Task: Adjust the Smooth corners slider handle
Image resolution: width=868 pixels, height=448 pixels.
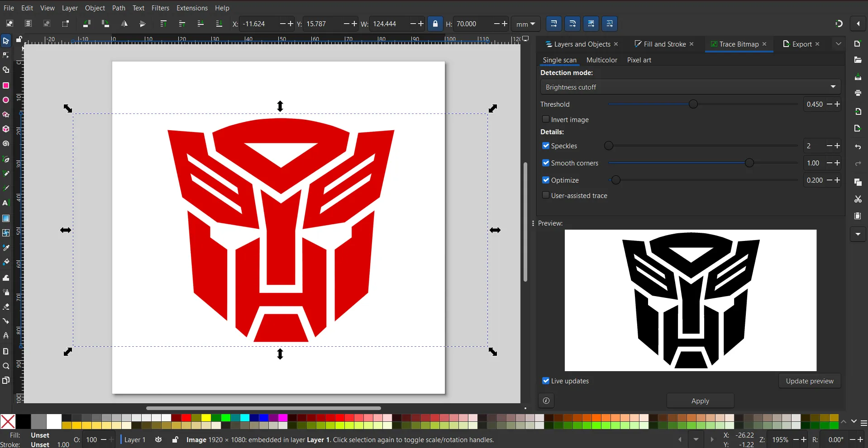Action: [749, 163]
